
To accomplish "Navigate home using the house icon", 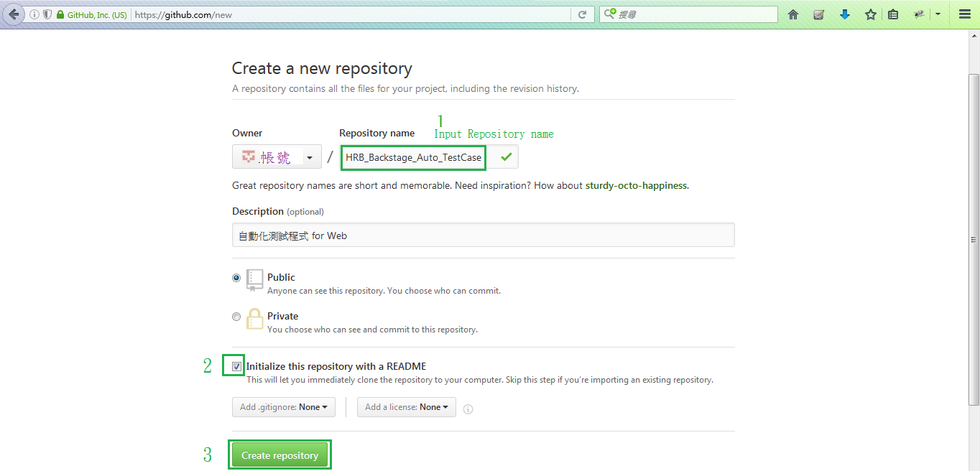I will pos(792,14).
